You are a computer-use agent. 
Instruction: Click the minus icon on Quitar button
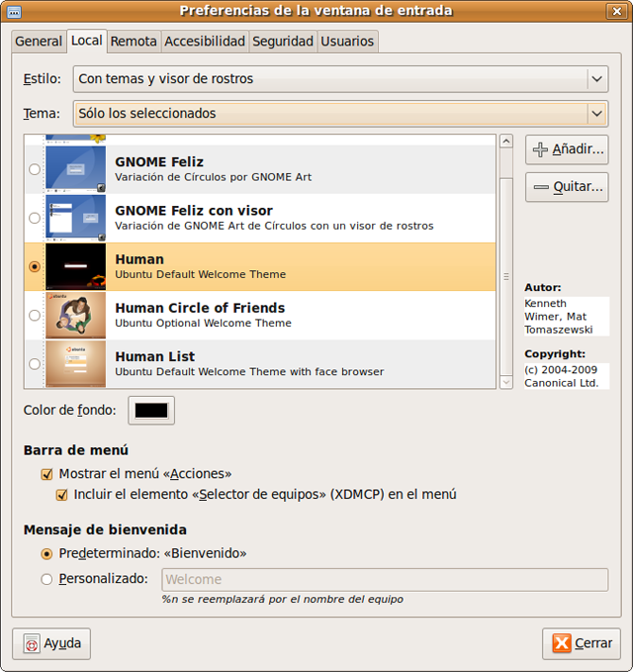coord(540,186)
